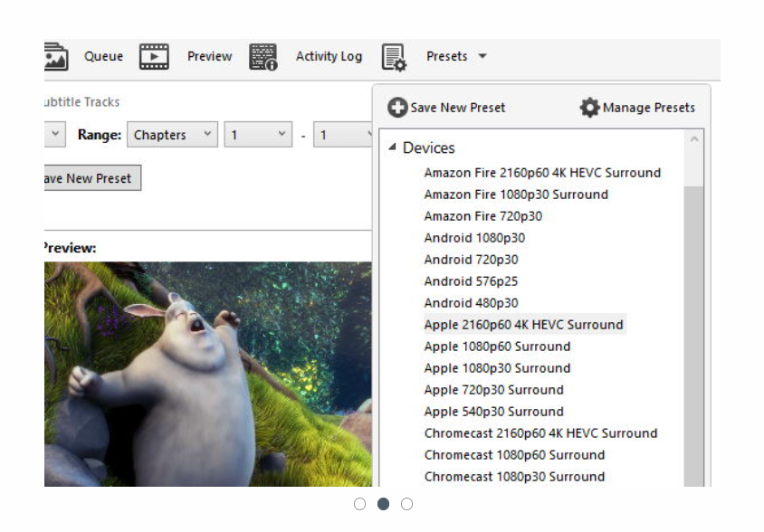
Task: Click Save New Preset in the presets popup
Action: click(457, 108)
